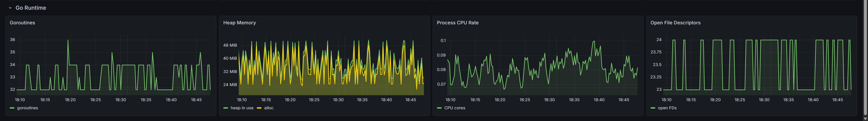Toggle the alloc series legend label
The width and height of the screenshot is (868, 121).
(269, 108)
